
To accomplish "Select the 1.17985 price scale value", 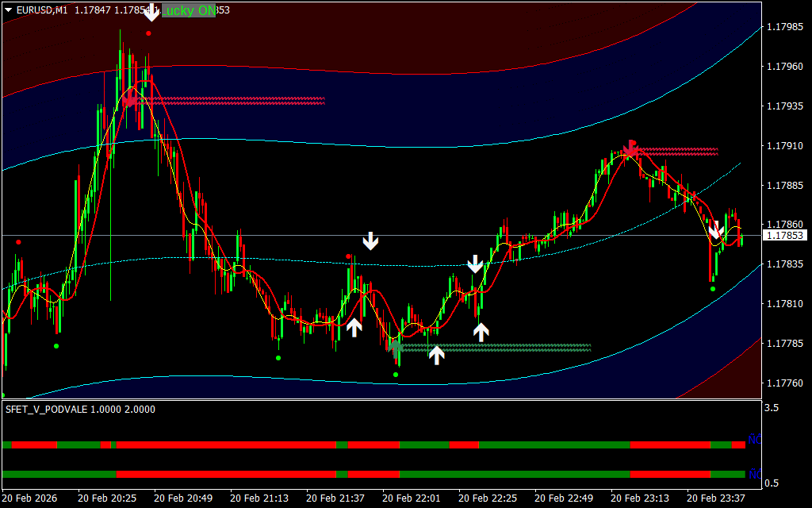I will (783, 27).
